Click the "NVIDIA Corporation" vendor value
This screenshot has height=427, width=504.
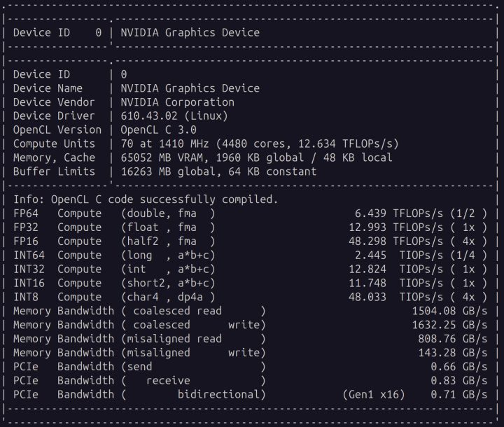177,102
